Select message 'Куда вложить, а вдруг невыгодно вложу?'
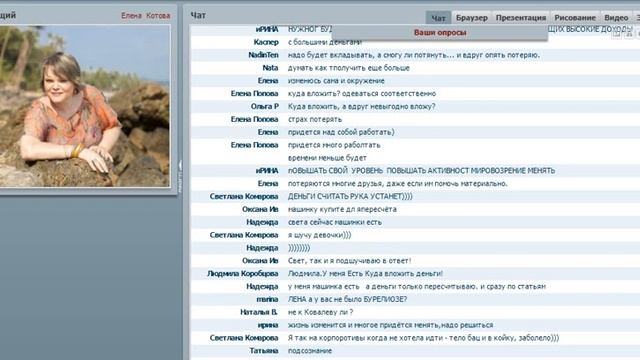Viewport: 640px width, 360px height. 362,106
